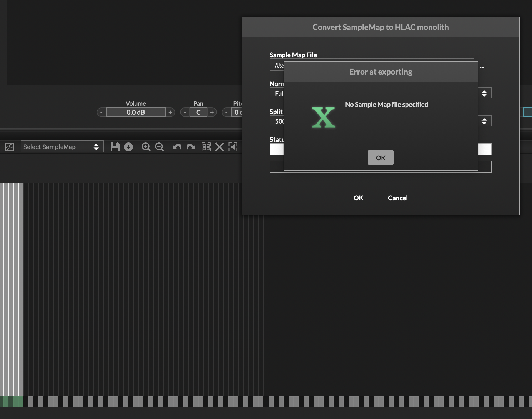Open the Select SampleMap dropdown
The image size is (532, 419).
[x=62, y=147]
